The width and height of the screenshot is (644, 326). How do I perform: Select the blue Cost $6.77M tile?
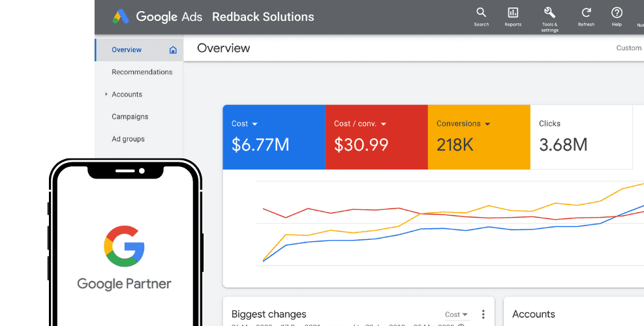(274, 137)
